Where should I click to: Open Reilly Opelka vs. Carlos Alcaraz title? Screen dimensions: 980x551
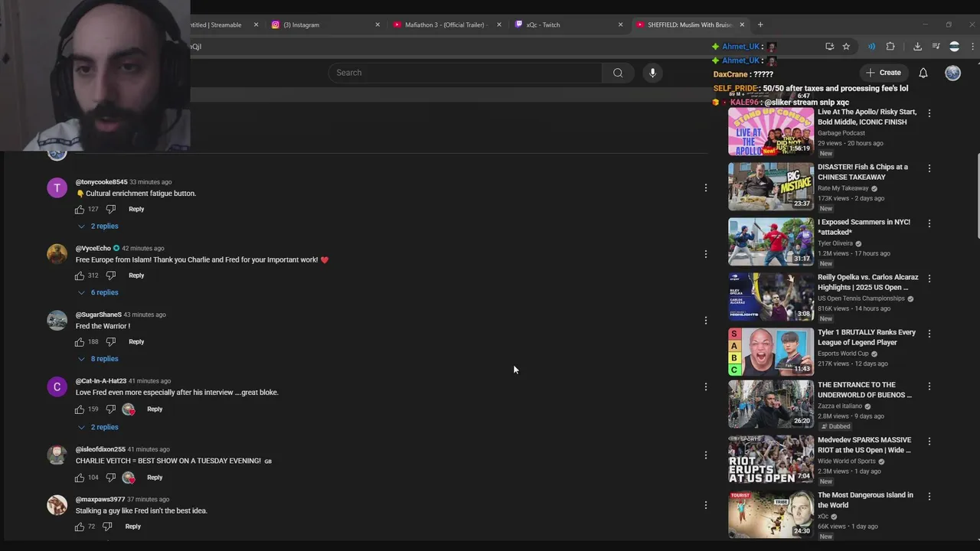(867, 282)
